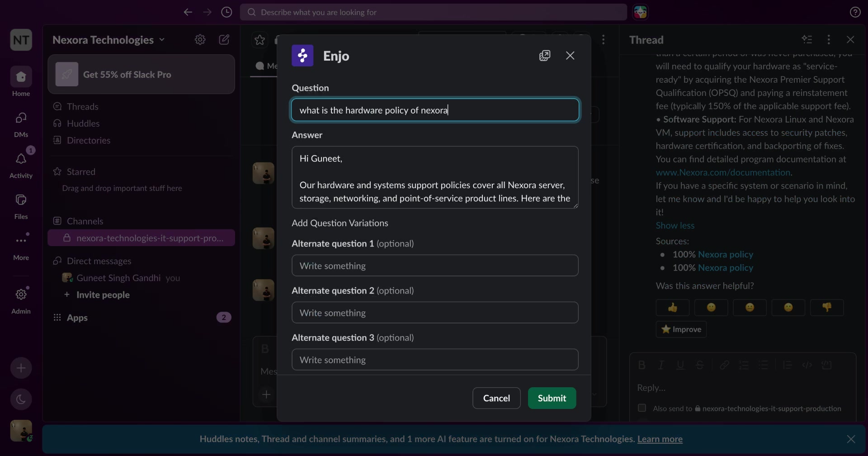
Task: Collapse the Channels section
Action: pyautogui.click(x=85, y=221)
